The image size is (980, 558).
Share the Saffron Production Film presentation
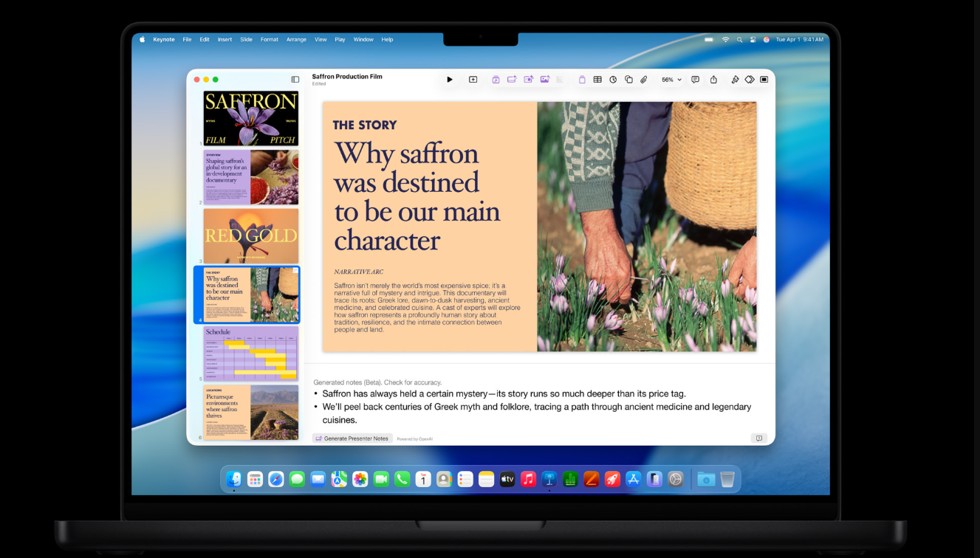click(713, 79)
